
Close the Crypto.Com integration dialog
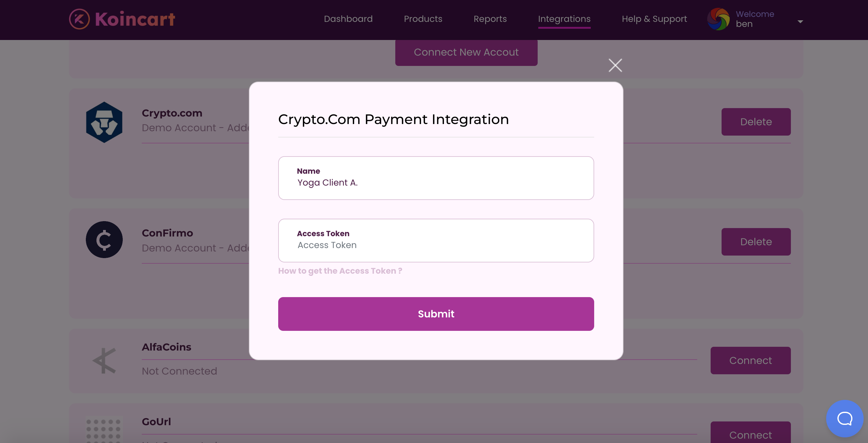point(615,65)
